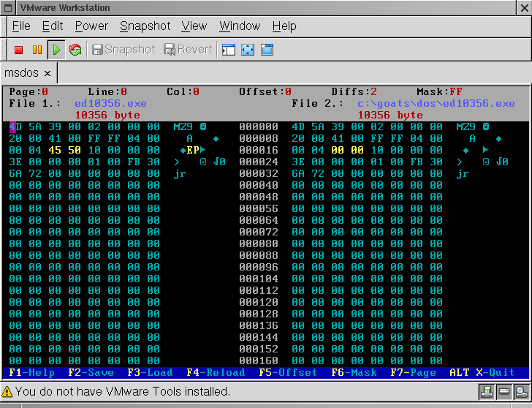The width and height of the screenshot is (532, 408).
Task: Click the floppy device status icon
Action: pos(487,392)
